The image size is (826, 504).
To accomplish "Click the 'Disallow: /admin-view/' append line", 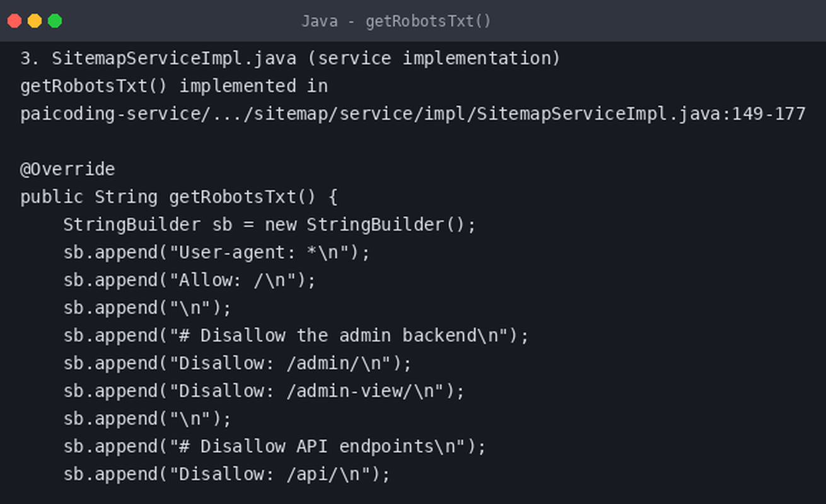I will pos(264,391).
